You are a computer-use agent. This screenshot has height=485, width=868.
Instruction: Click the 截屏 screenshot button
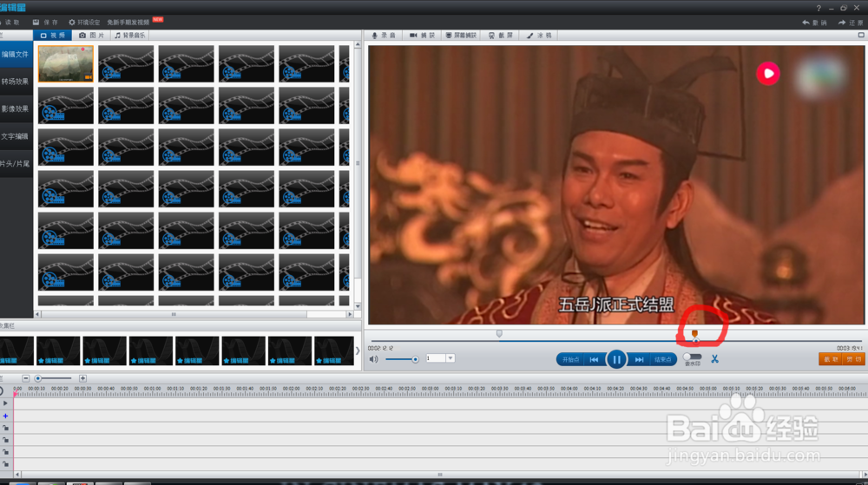coord(501,35)
